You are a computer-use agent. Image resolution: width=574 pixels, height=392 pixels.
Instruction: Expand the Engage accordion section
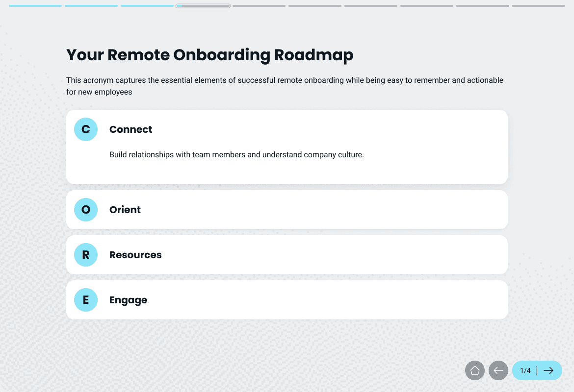[287, 300]
